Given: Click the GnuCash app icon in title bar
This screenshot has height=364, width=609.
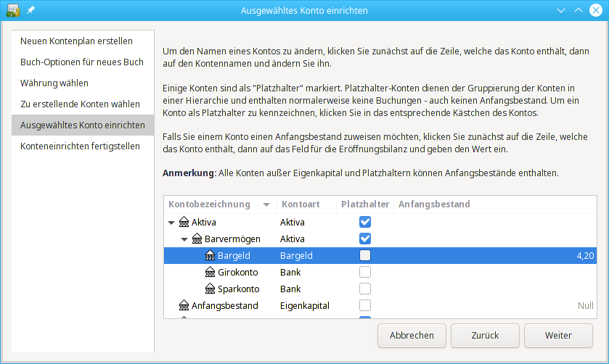Looking at the screenshot, I should [x=12, y=10].
